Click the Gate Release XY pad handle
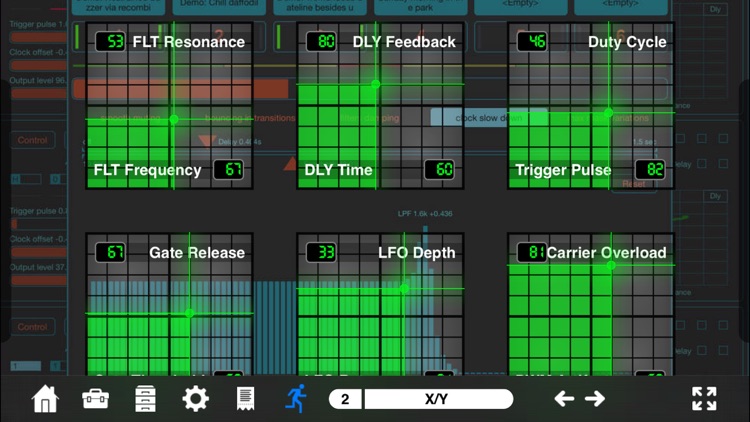The height and width of the screenshot is (422, 750). (189, 313)
